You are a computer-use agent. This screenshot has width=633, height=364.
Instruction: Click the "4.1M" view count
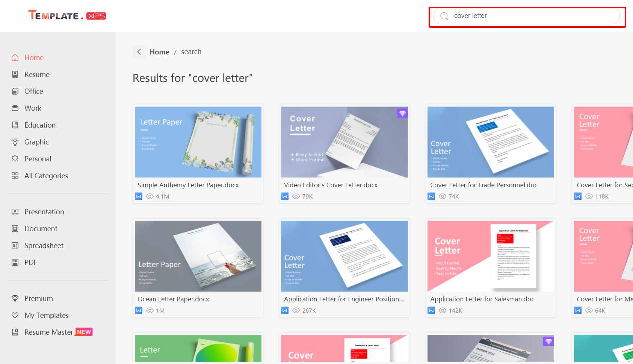point(163,196)
